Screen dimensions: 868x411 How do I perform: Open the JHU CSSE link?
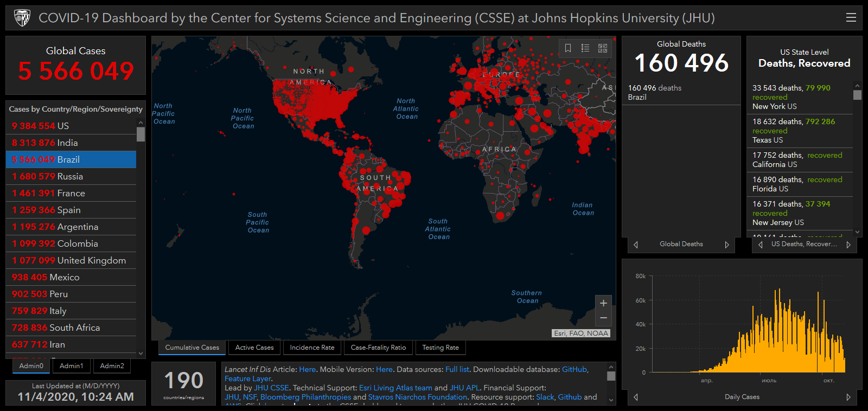pos(271,388)
